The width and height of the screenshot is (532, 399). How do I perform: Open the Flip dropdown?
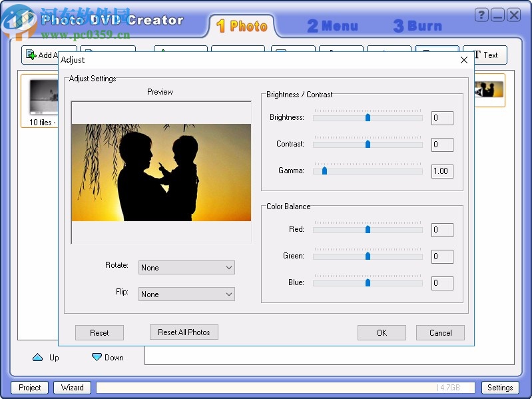186,294
